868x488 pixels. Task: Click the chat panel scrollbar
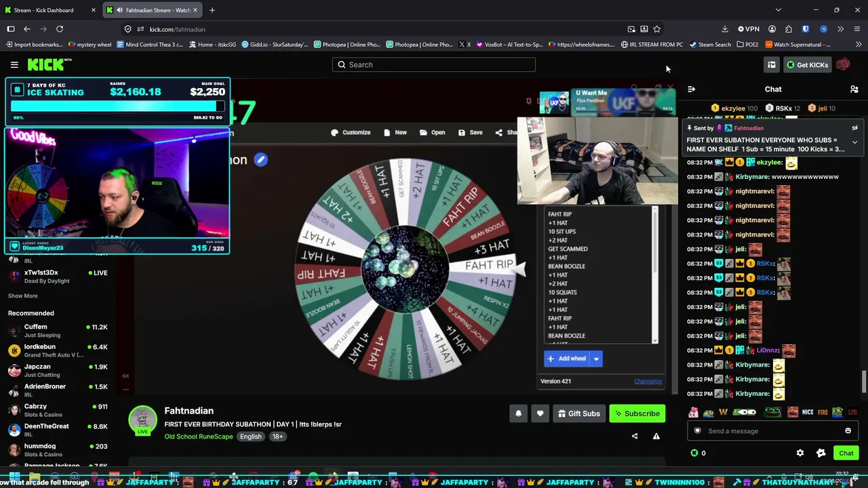[863, 382]
